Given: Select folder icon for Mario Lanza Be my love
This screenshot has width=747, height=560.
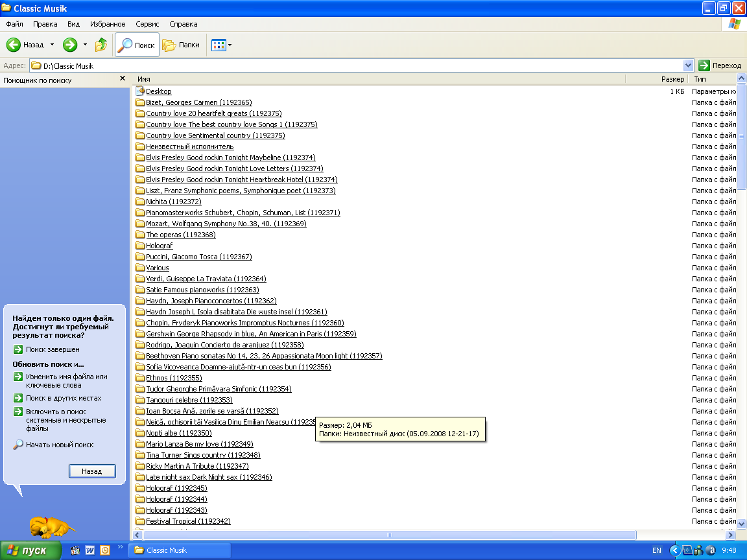Looking at the screenshot, I should (139, 444).
